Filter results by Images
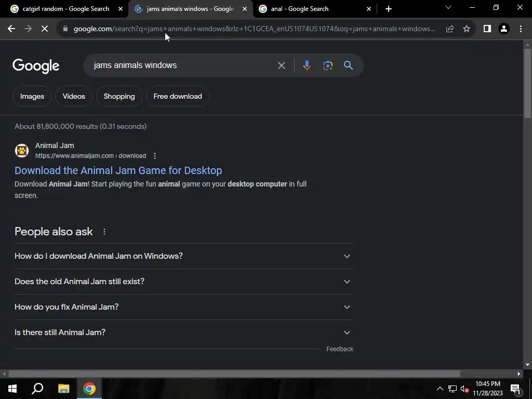Viewport: 532px width, 399px height. [x=32, y=96]
